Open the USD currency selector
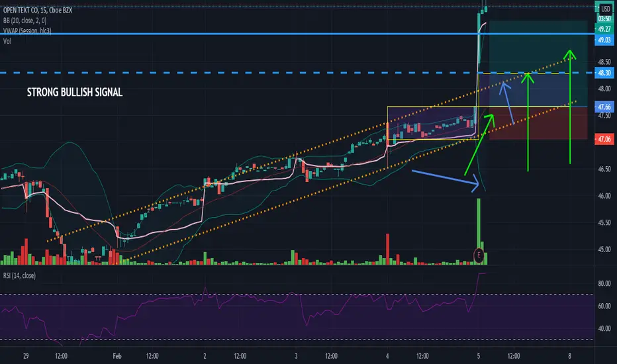 pyautogui.click(x=605, y=8)
